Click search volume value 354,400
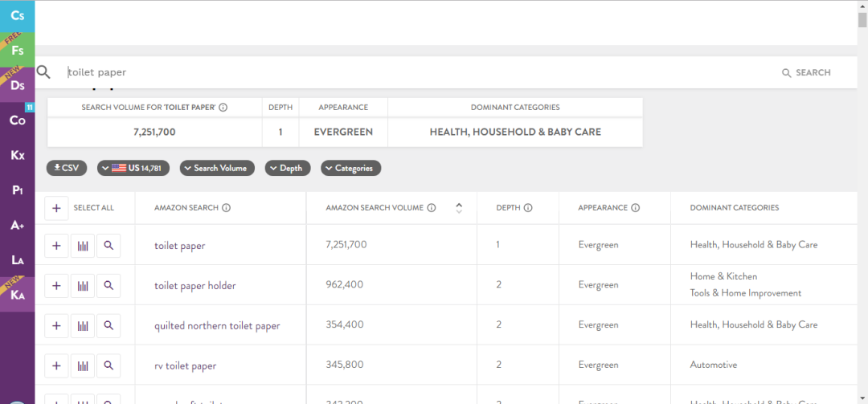The width and height of the screenshot is (868, 404). (345, 324)
